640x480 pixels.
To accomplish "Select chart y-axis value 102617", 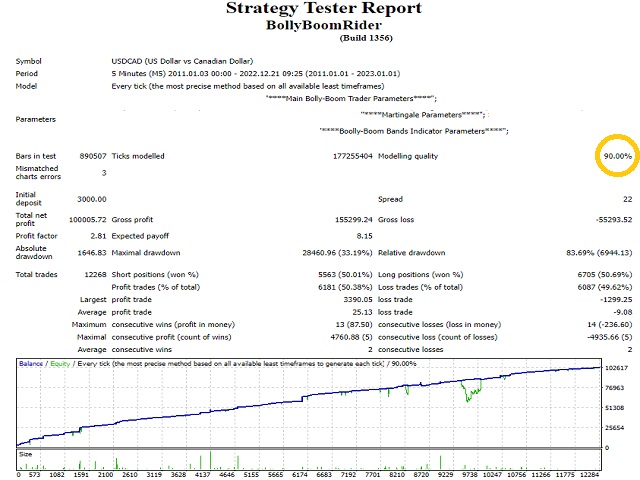I will 616,368.
